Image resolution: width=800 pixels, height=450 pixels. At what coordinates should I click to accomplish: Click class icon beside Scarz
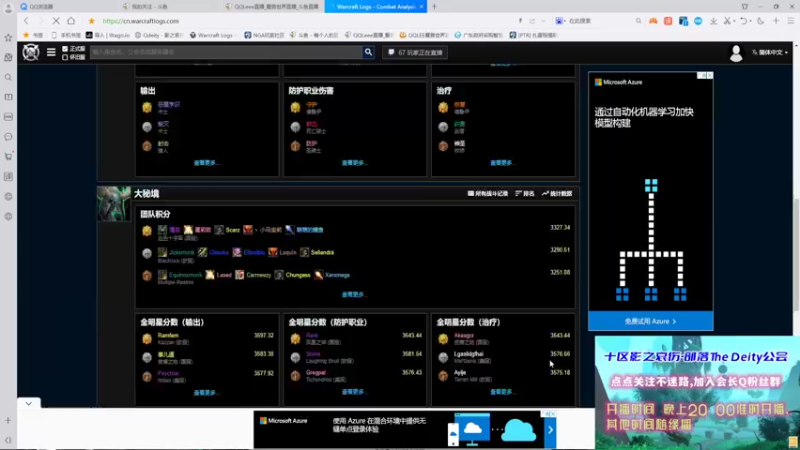pyautogui.click(x=219, y=230)
